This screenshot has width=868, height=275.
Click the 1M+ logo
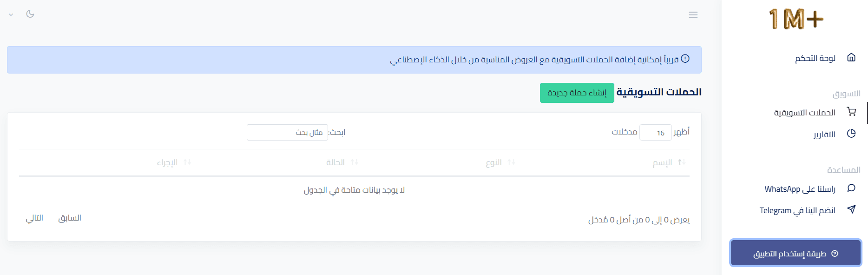[796, 20]
